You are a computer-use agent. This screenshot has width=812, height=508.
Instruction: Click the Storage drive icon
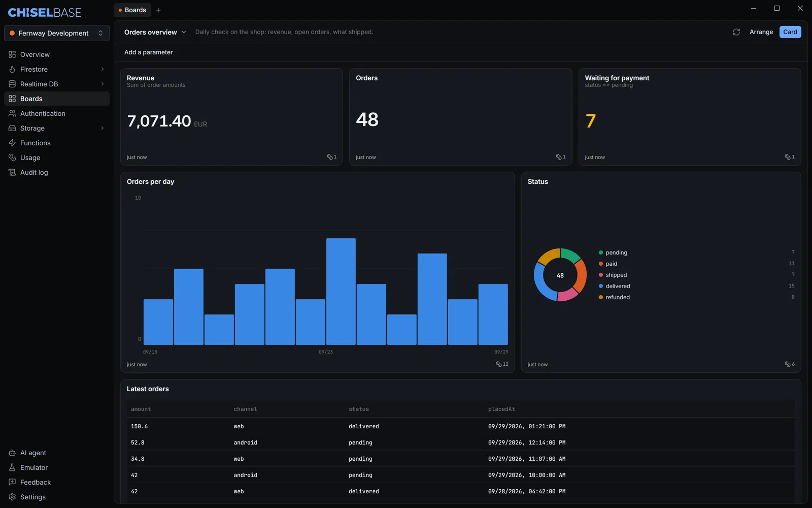tap(12, 128)
